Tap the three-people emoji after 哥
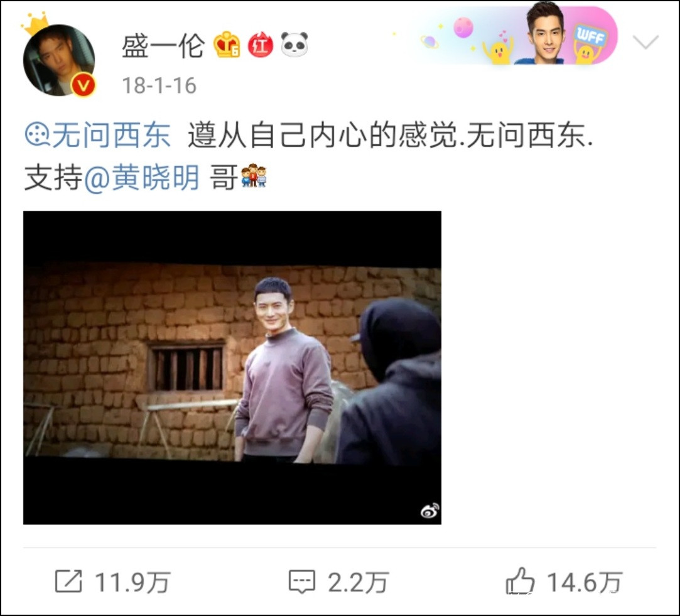 (x=254, y=176)
